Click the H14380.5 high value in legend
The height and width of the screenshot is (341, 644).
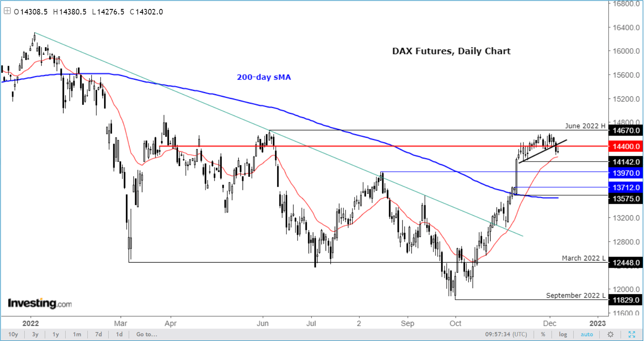70,12
